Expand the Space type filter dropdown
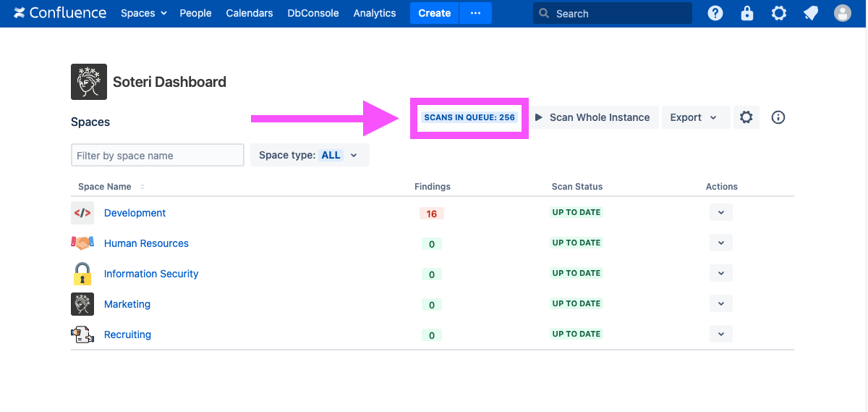The width and height of the screenshot is (868, 412). [x=310, y=155]
